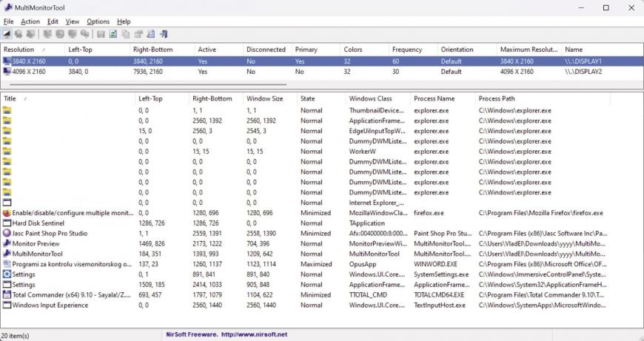Click the Preview Monitor Window toolbar icon
The height and width of the screenshot is (341, 644).
(6, 34)
